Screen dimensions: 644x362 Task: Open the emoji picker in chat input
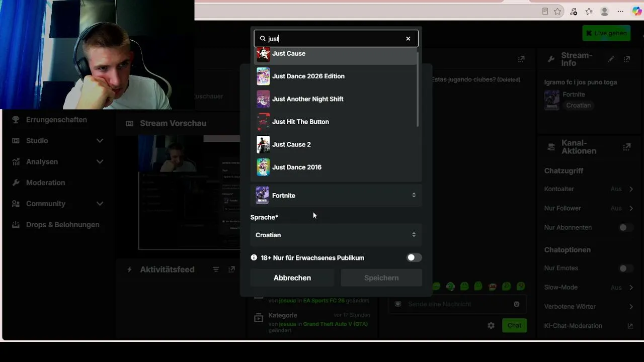point(516,304)
